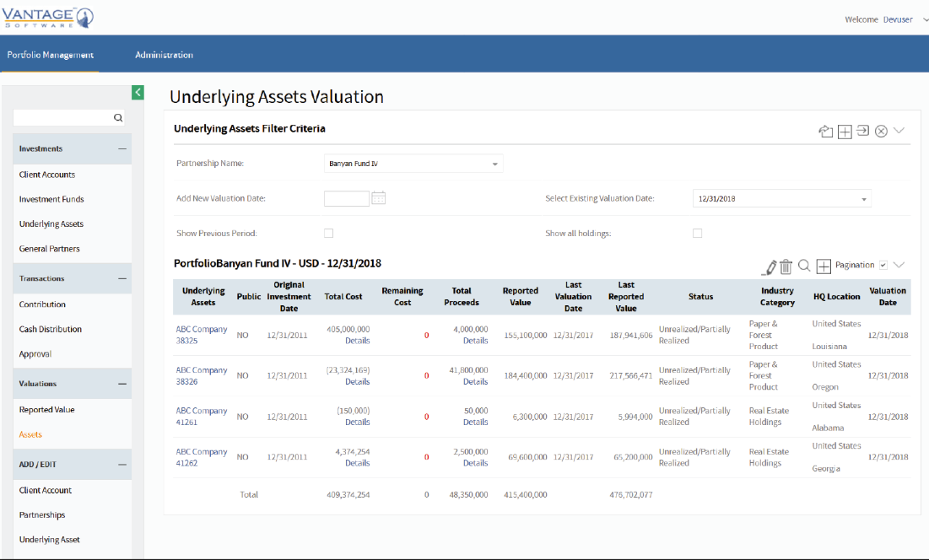Open the calendar icon beside Add New Valuation Date

pyautogui.click(x=378, y=197)
